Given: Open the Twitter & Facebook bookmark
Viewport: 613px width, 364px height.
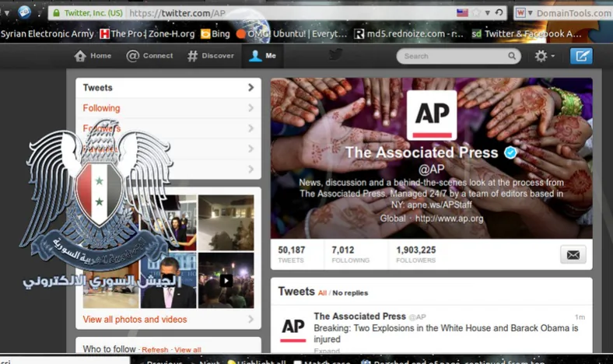Looking at the screenshot, I should pyautogui.click(x=527, y=34).
